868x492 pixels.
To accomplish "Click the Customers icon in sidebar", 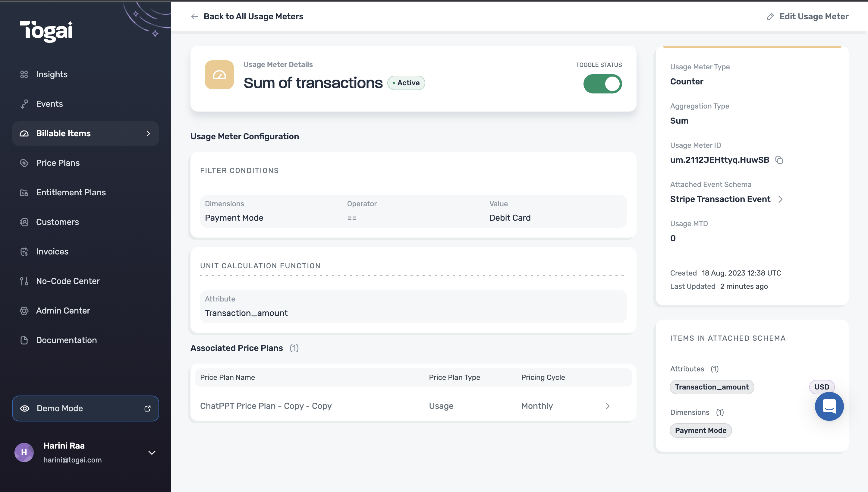I will [24, 222].
